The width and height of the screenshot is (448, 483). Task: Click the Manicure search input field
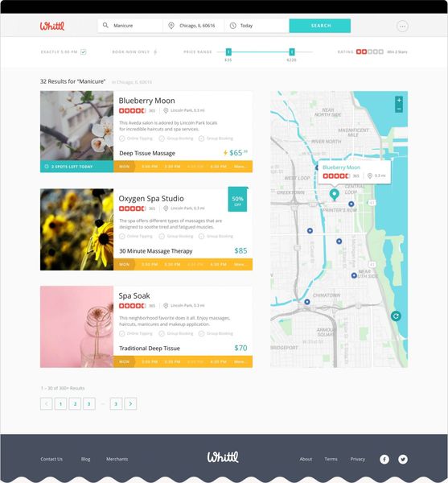pos(130,26)
